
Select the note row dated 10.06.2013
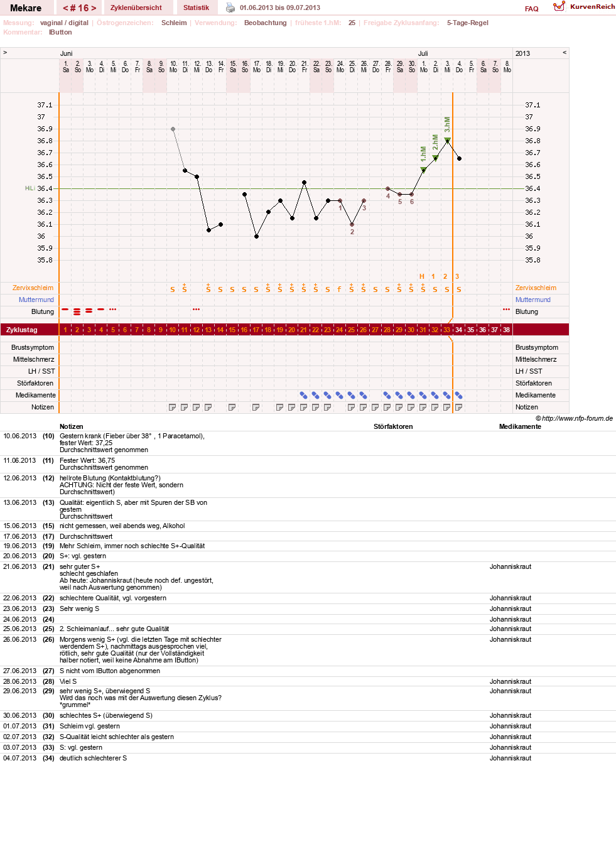308,443
